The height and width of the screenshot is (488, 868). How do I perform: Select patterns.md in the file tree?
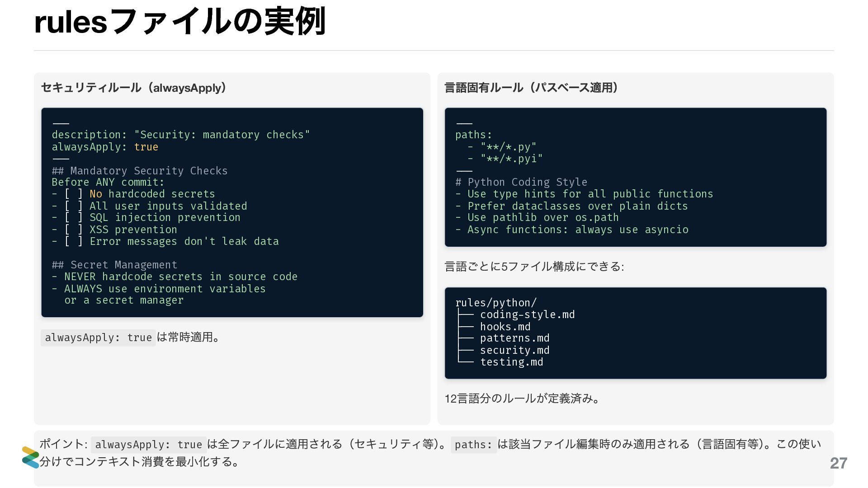pos(514,338)
